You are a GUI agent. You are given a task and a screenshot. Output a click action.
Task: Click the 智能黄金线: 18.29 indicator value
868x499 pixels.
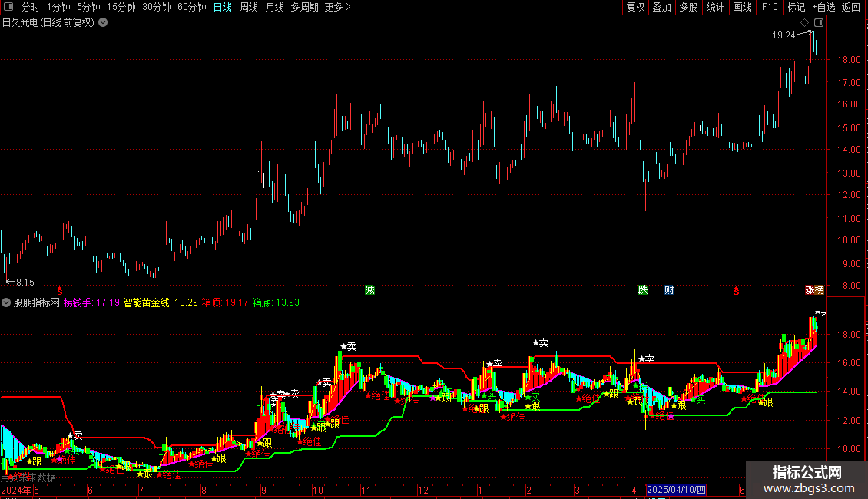point(161,302)
